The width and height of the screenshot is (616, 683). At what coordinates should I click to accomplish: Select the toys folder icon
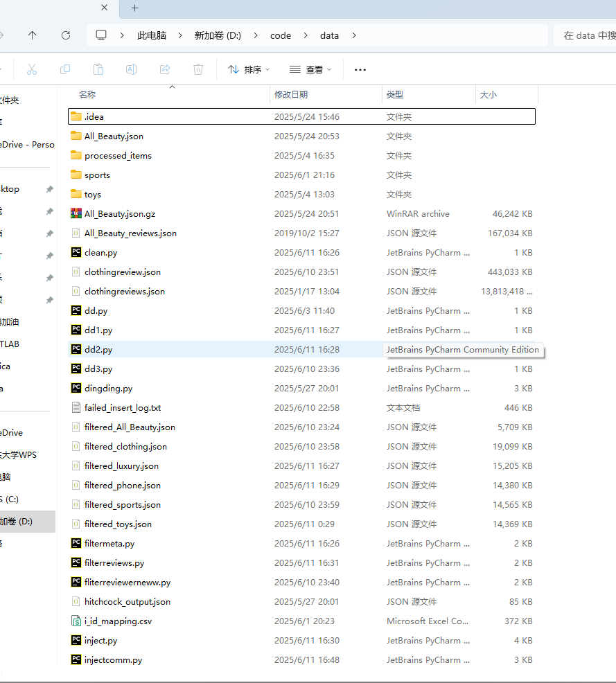pos(76,194)
